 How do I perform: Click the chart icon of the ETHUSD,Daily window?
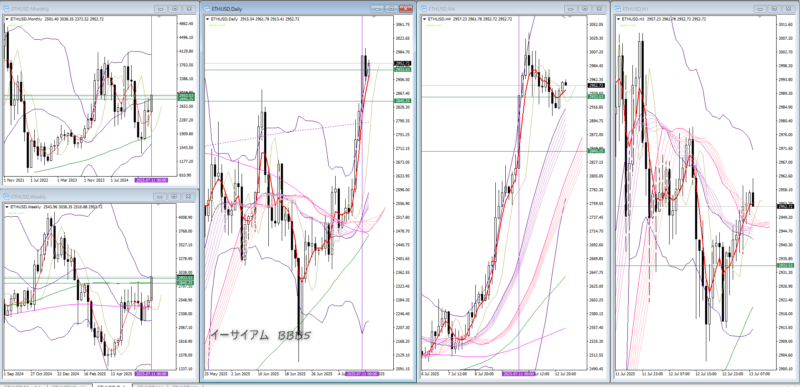tap(206, 9)
